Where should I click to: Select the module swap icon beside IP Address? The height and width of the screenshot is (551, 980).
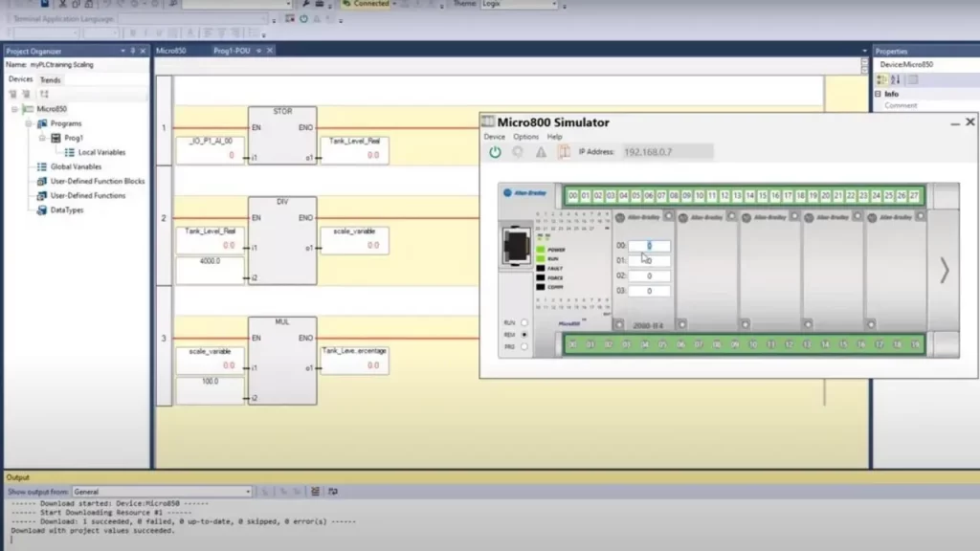point(564,151)
